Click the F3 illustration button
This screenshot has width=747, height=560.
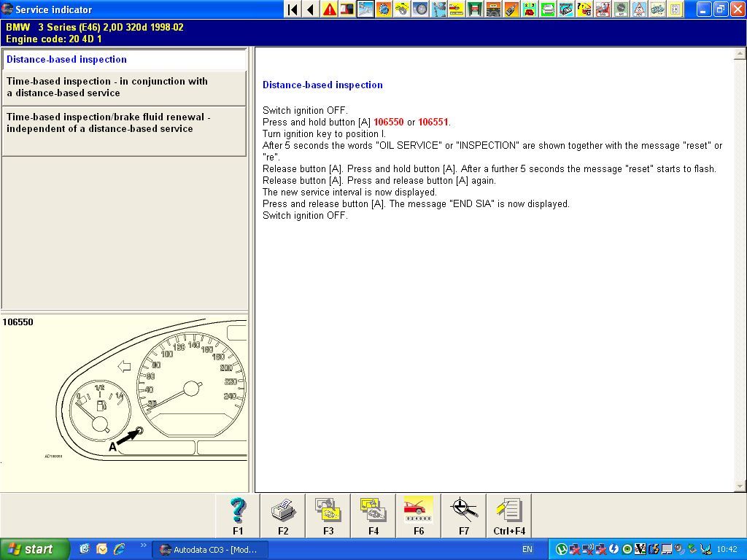[x=328, y=516]
